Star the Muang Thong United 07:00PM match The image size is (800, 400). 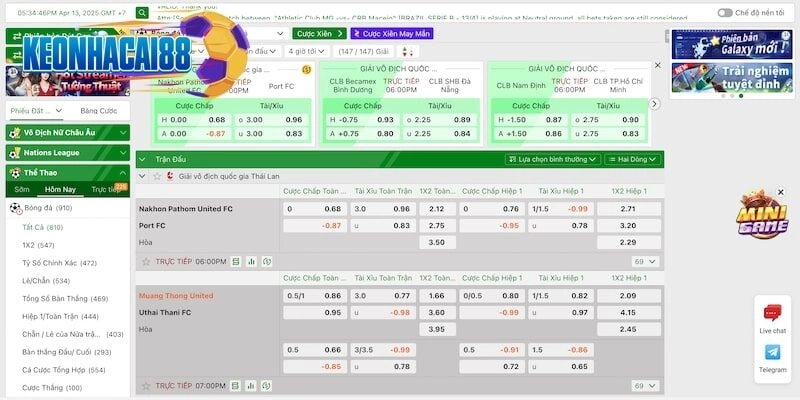click(146, 385)
